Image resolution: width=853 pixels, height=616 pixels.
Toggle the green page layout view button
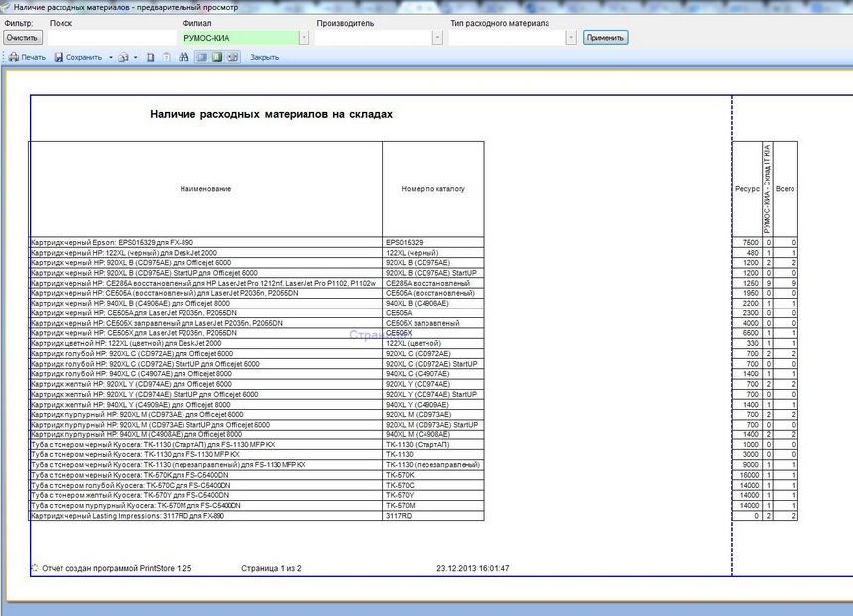tap(217, 57)
